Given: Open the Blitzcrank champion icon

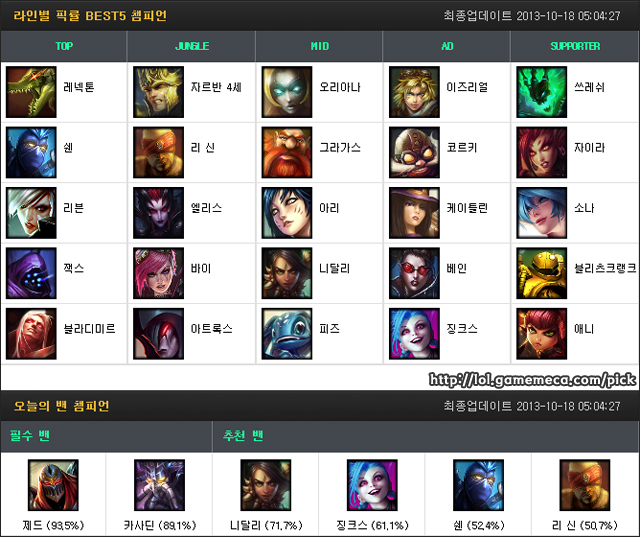Looking at the screenshot, I should 542,273.
